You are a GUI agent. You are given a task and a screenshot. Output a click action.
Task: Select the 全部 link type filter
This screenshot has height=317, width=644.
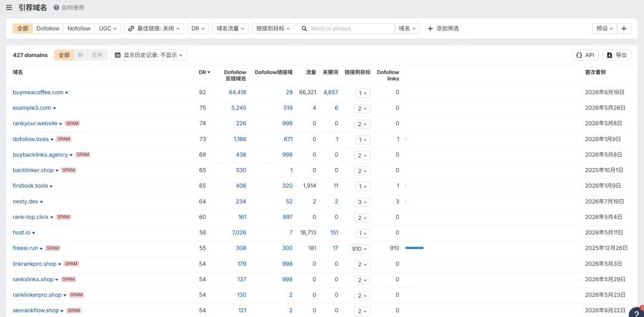pyautogui.click(x=22, y=29)
